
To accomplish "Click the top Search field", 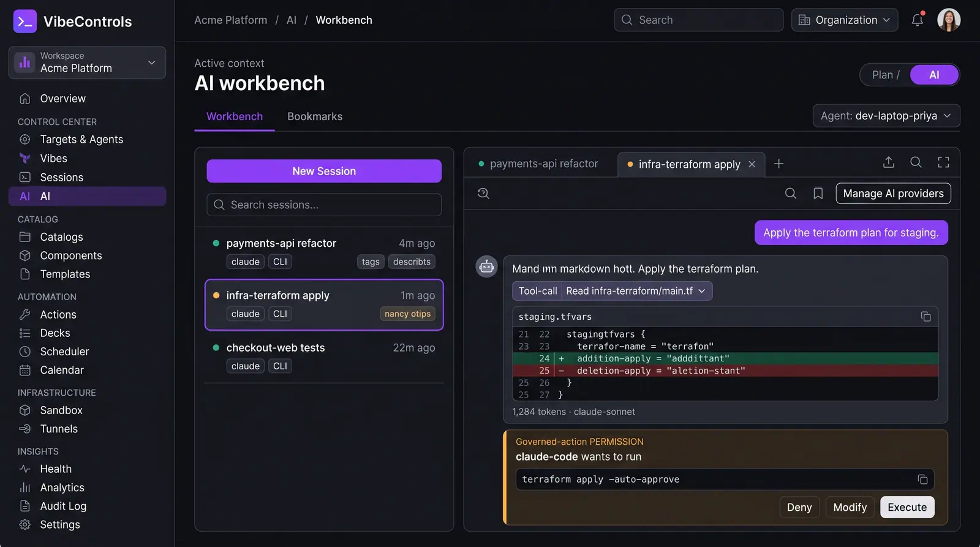I will click(698, 20).
